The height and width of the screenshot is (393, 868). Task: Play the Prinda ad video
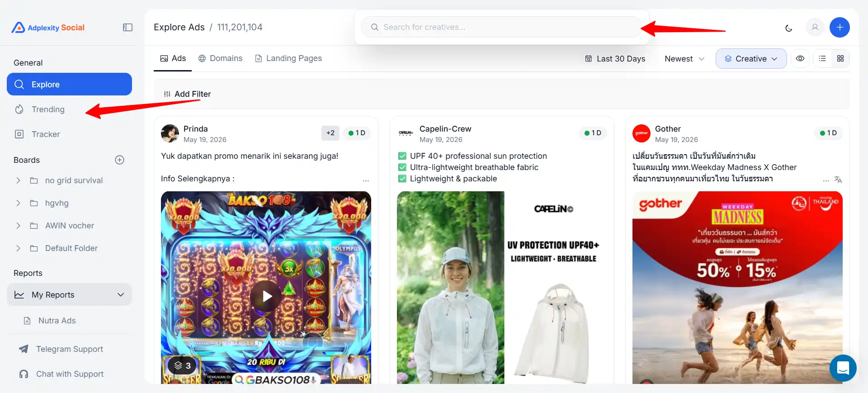266,296
